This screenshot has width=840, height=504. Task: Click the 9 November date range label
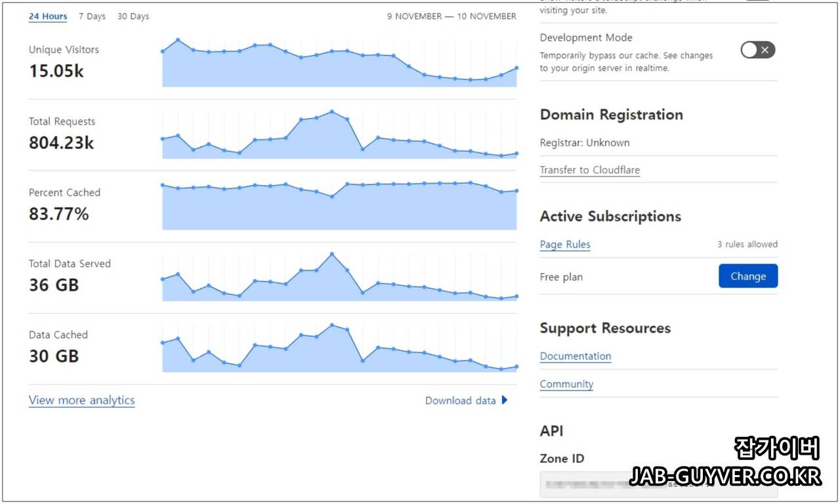pyautogui.click(x=451, y=16)
